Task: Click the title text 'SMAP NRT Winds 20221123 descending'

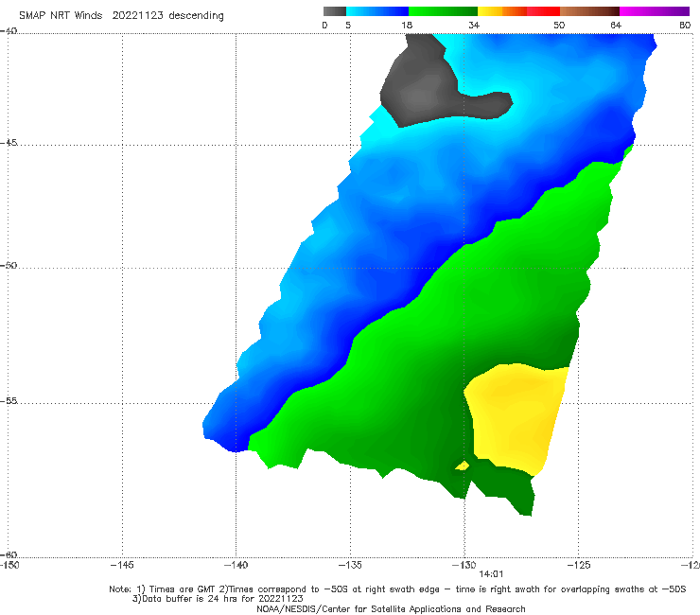Action: pos(121,16)
